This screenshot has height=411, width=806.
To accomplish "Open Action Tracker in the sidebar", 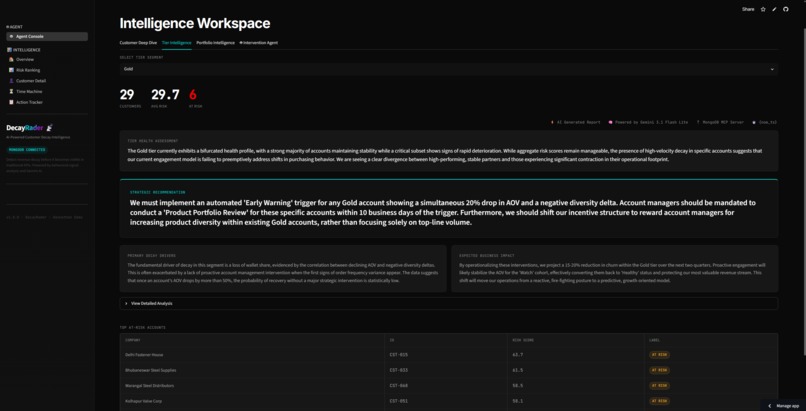I will point(29,102).
